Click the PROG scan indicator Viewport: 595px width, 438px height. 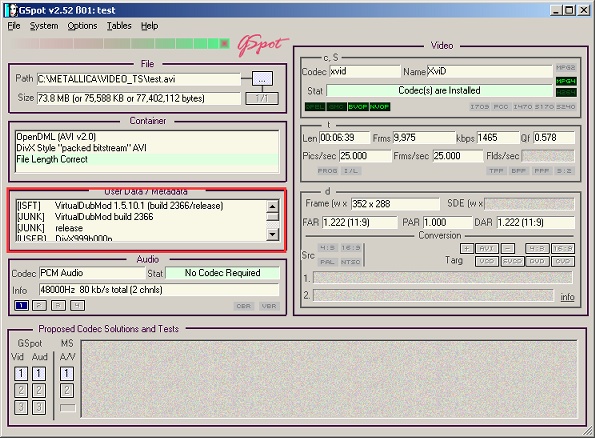click(x=327, y=171)
